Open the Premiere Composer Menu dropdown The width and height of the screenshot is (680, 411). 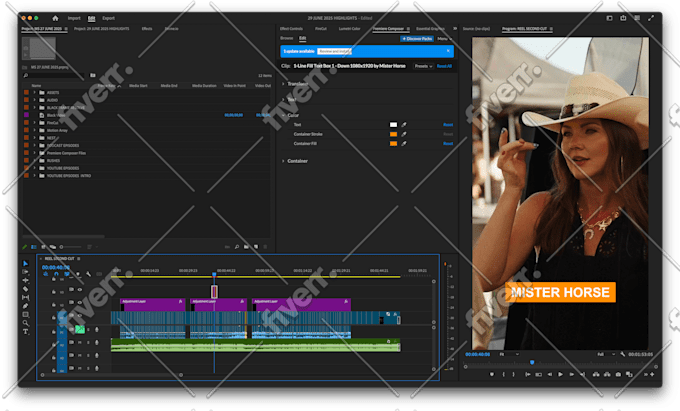pos(444,39)
